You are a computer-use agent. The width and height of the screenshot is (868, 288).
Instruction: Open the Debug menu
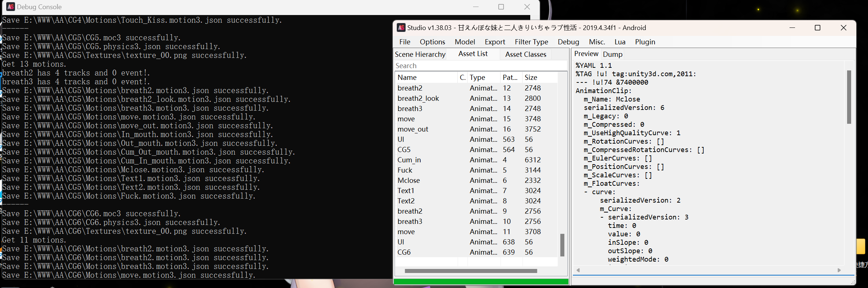pos(568,42)
